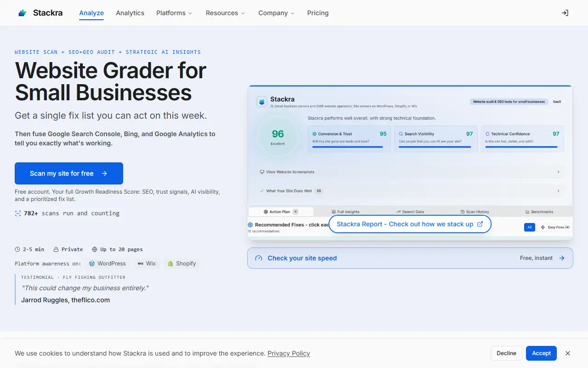This screenshot has width=588, height=368.
Task: Expand What Your Site Does Well chevron
Action: 558,191
